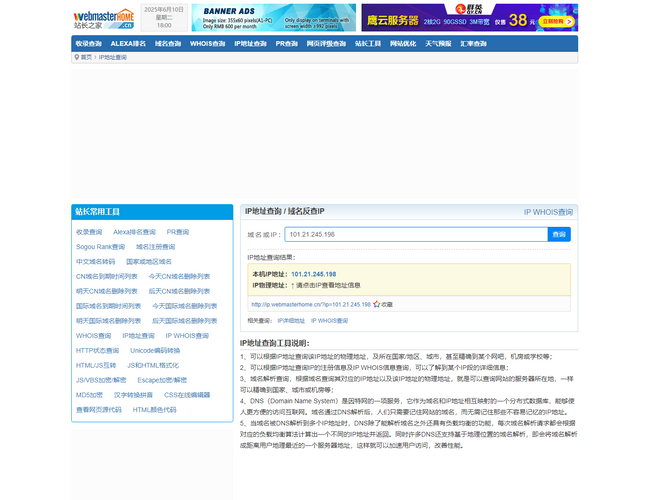Open 收录查询 in the top navigation
Screen dimensions: 650x500
tap(88, 44)
